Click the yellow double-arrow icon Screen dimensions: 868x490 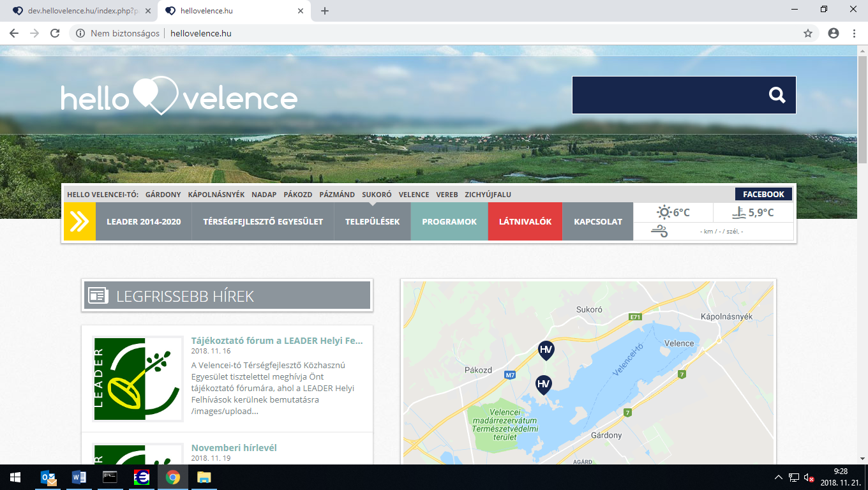pyautogui.click(x=80, y=221)
